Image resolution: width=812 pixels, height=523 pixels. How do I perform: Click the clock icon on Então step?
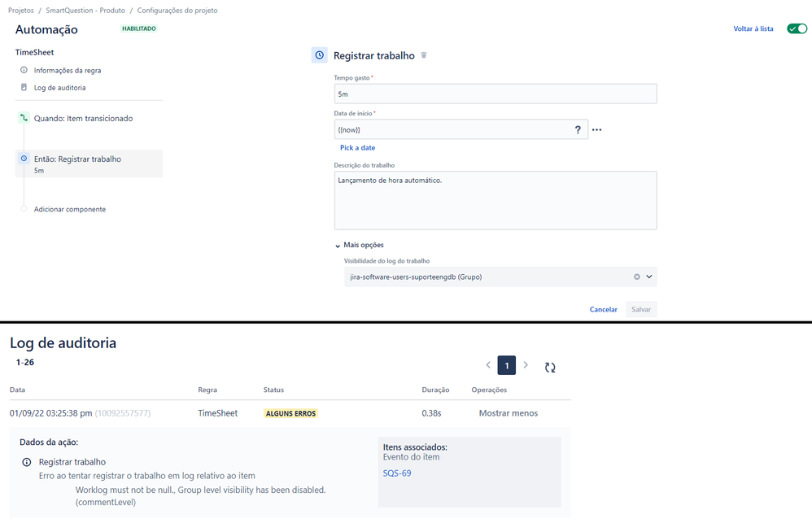(24, 159)
